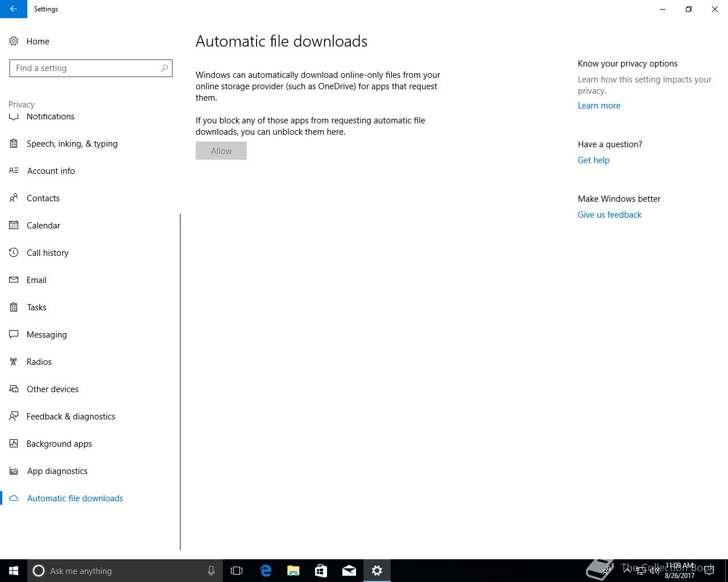
Task: Open the Store app from taskbar
Action: pyautogui.click(x=321, y=571)
